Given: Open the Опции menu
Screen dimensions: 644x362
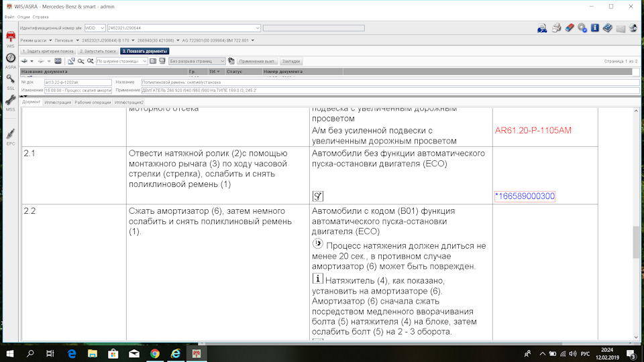Looking at the screenshot, I should 23,17.
